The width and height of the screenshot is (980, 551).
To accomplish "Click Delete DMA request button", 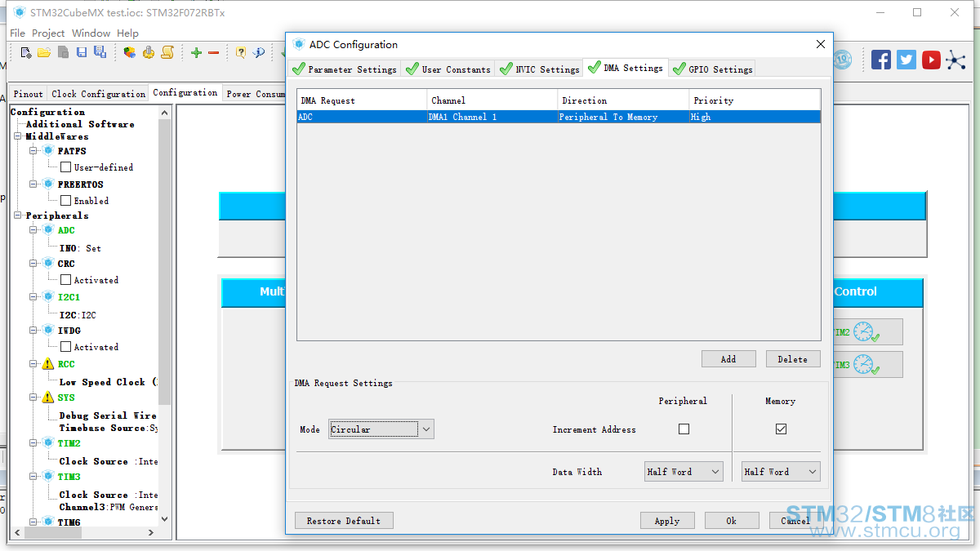I will [793, 358].
